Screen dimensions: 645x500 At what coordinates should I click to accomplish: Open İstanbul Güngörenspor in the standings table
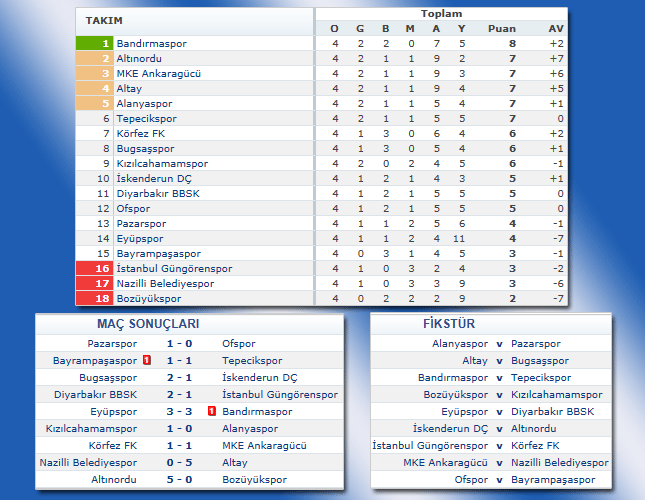(174, 269)
